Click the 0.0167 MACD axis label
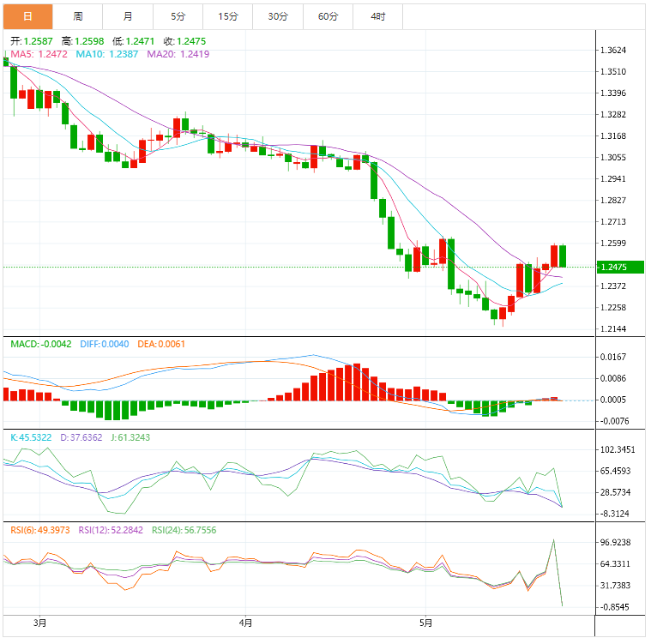This screenshot has height=644, width=651. [613, 357]
